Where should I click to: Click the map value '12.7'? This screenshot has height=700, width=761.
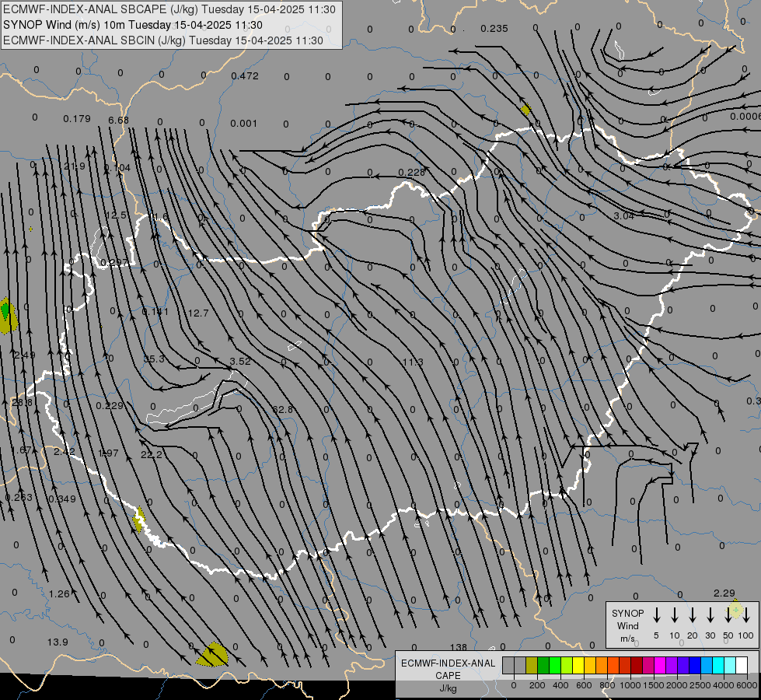pyautogui.click(x=198, y=313)
